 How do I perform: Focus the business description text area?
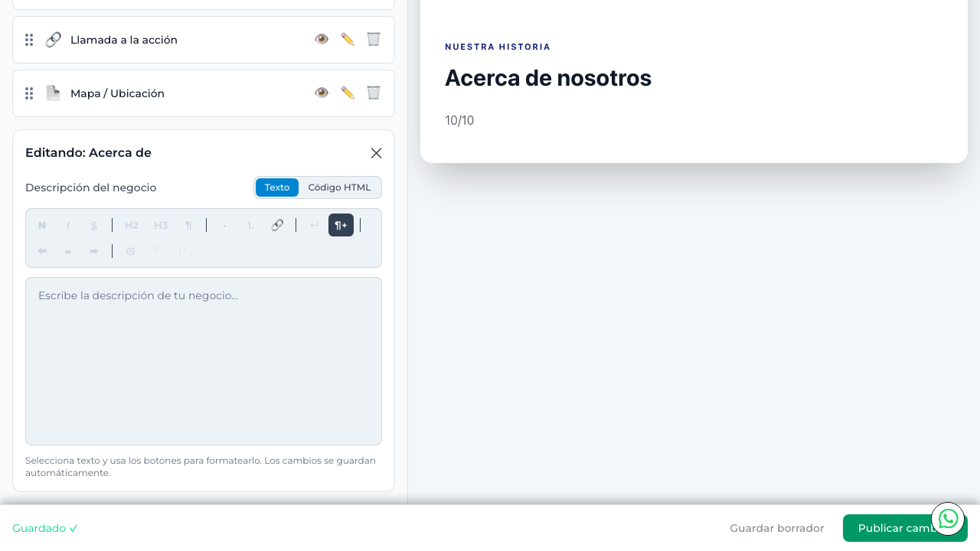click(204, 361)
